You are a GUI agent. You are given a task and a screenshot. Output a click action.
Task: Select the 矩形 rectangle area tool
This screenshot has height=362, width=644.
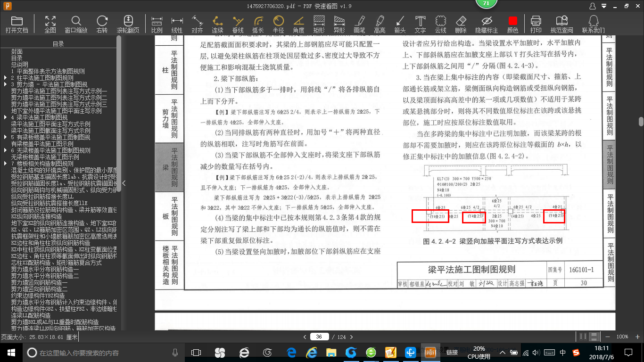(319, 24)
